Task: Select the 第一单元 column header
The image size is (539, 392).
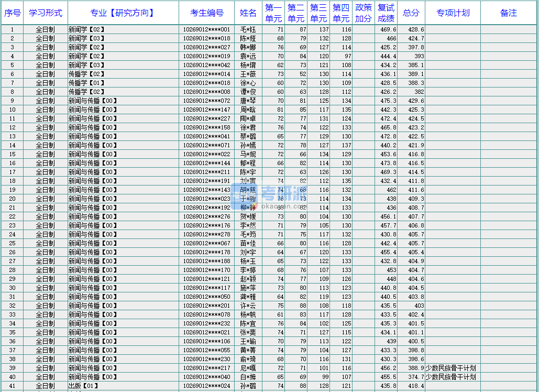Action: pyautogui.click(x=273, y=13)
